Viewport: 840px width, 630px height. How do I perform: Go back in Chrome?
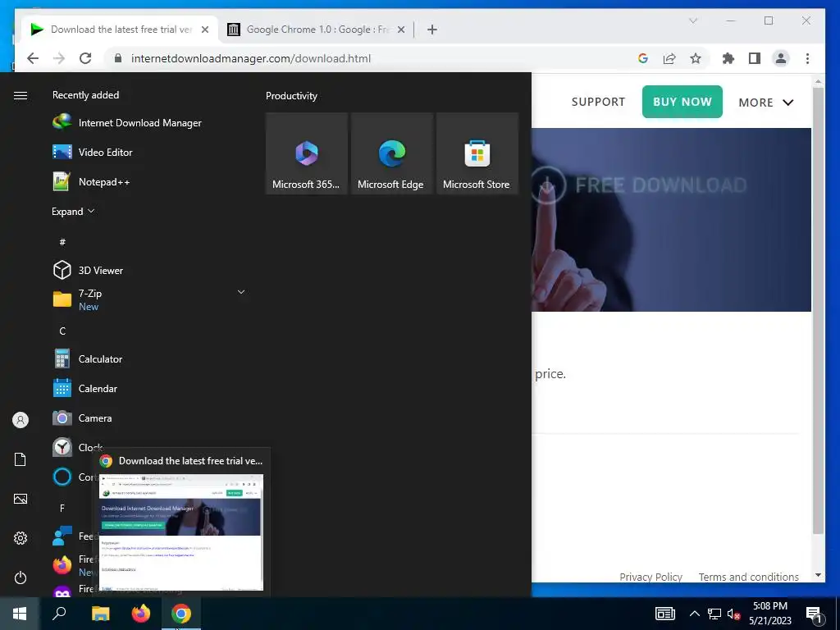pos(33,58)
